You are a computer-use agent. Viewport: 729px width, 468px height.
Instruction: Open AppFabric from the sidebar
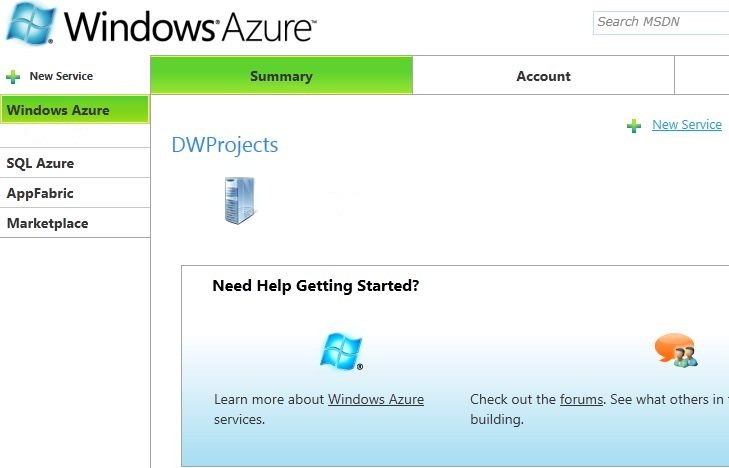point(41,193)
